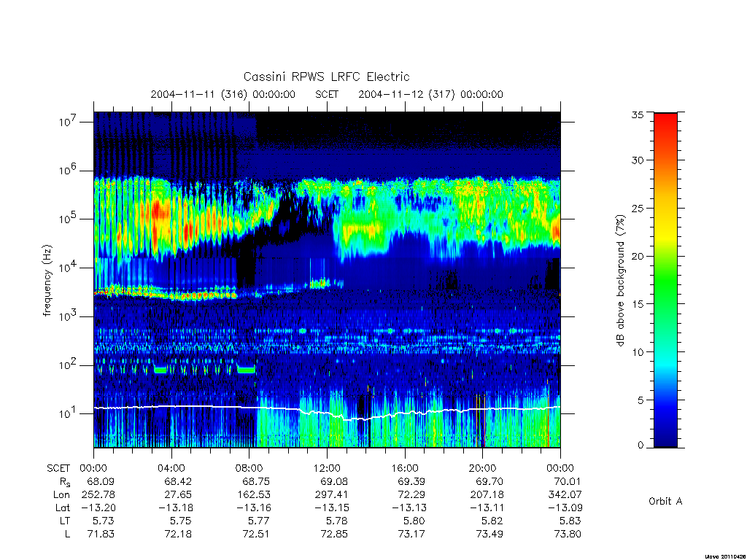The image size is (747, 560).
Task: Click the 10^7 frequency tick label
Action: click(x=68, y=122)
